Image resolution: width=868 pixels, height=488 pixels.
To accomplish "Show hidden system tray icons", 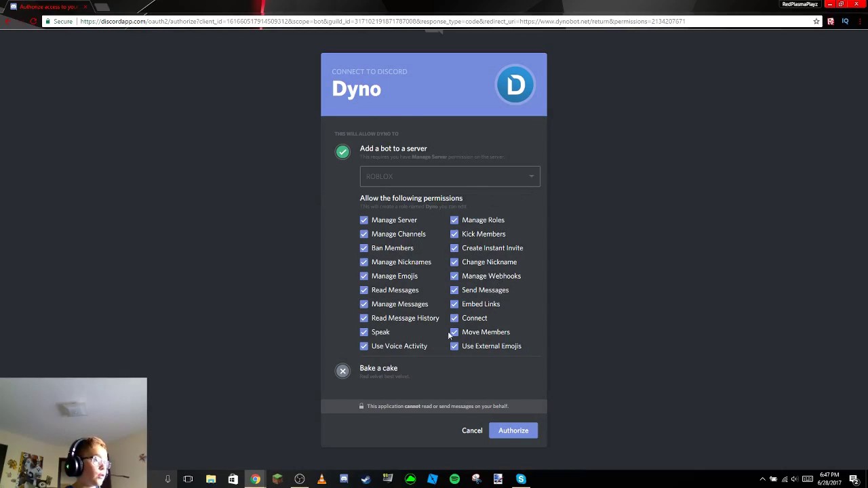I will click(762, 479).
